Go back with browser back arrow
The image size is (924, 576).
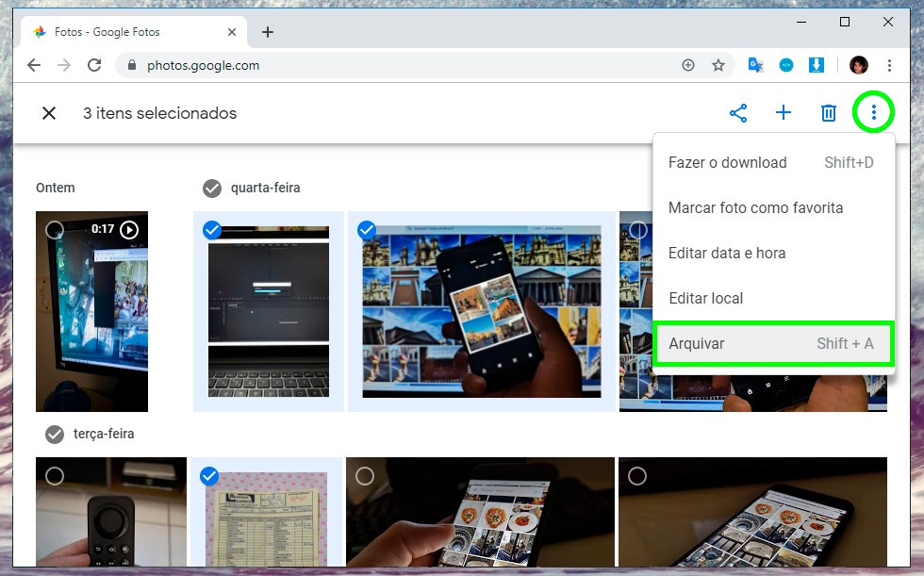coord(34,65)
